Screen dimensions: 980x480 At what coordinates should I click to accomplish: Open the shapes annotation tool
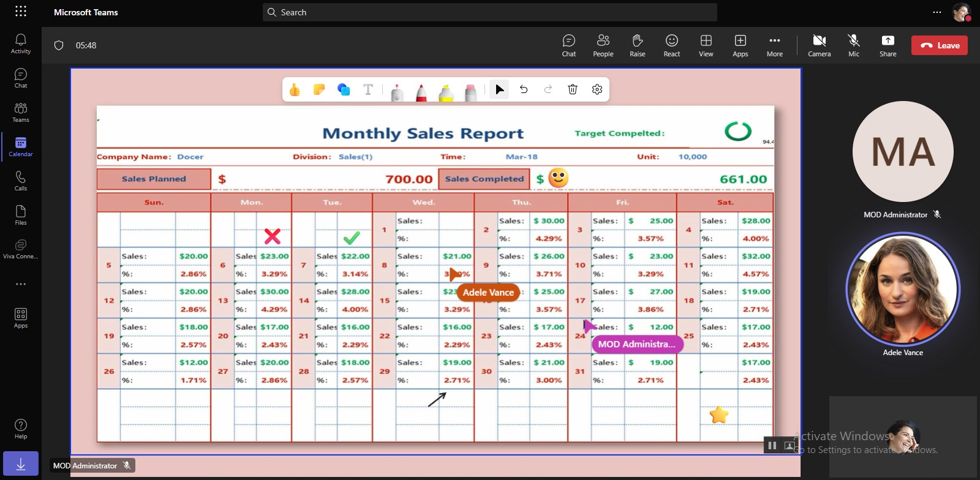point(344,90)
